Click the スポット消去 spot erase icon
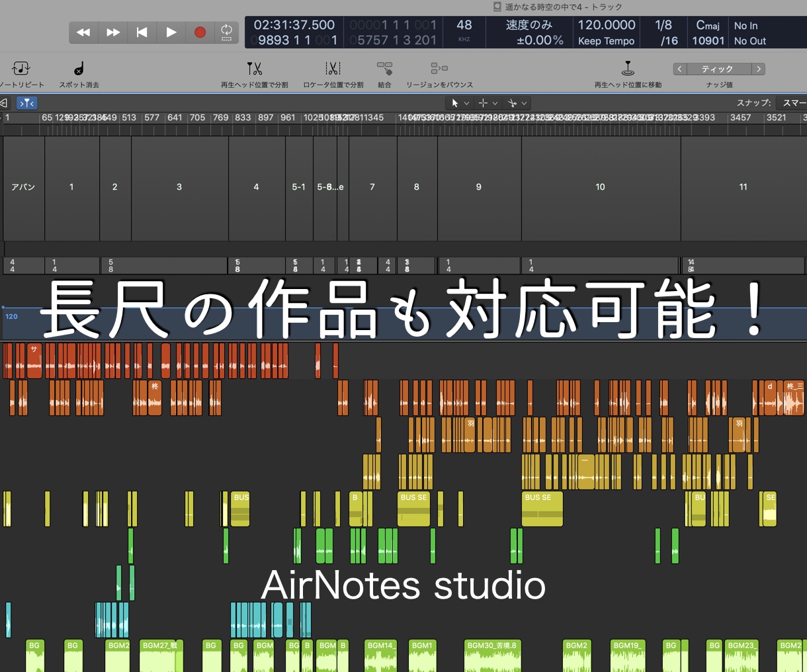Screen dimensions: 807x672 coord(79,68)
